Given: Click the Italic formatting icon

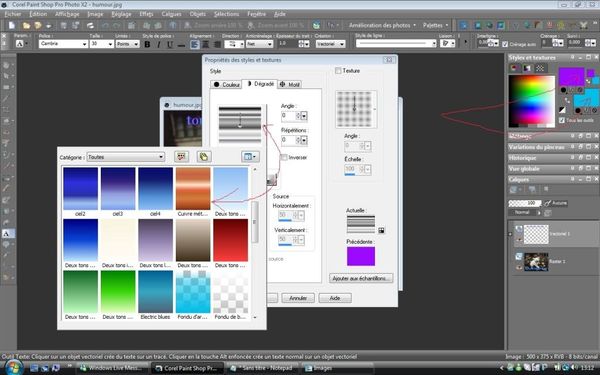Looking at the screenshot, I should click(158, 44).
